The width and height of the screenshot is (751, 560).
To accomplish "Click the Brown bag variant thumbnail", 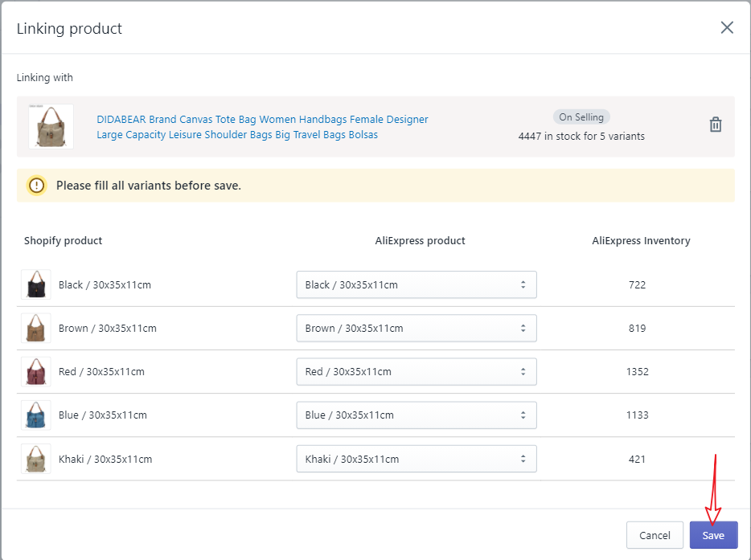I will (36, 328).
